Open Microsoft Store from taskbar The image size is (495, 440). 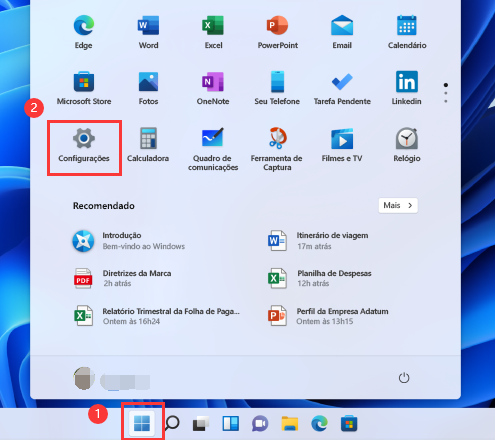coord(349,424)
